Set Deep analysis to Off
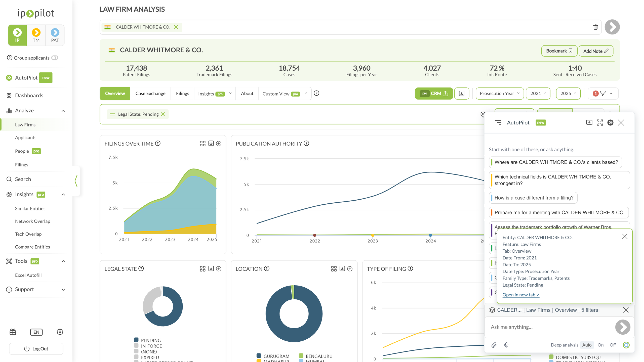644x362 pixels. [x=613, y=345]
